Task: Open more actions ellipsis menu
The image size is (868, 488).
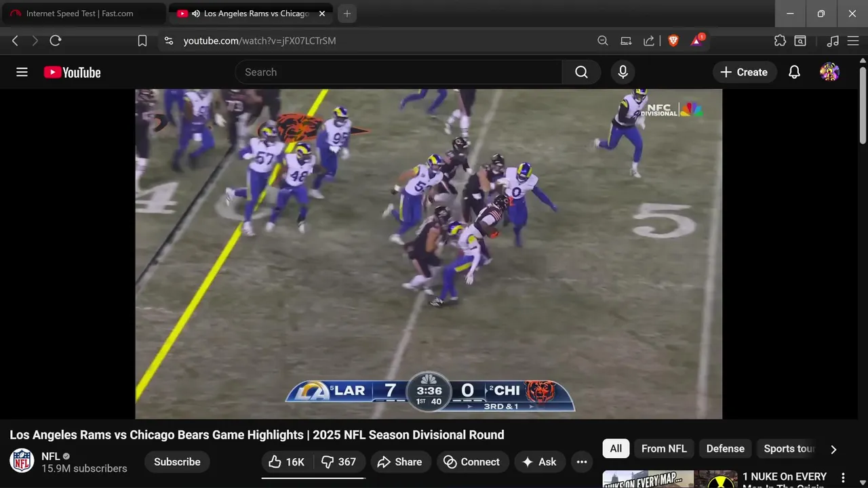Action: (x=581, y=462)
